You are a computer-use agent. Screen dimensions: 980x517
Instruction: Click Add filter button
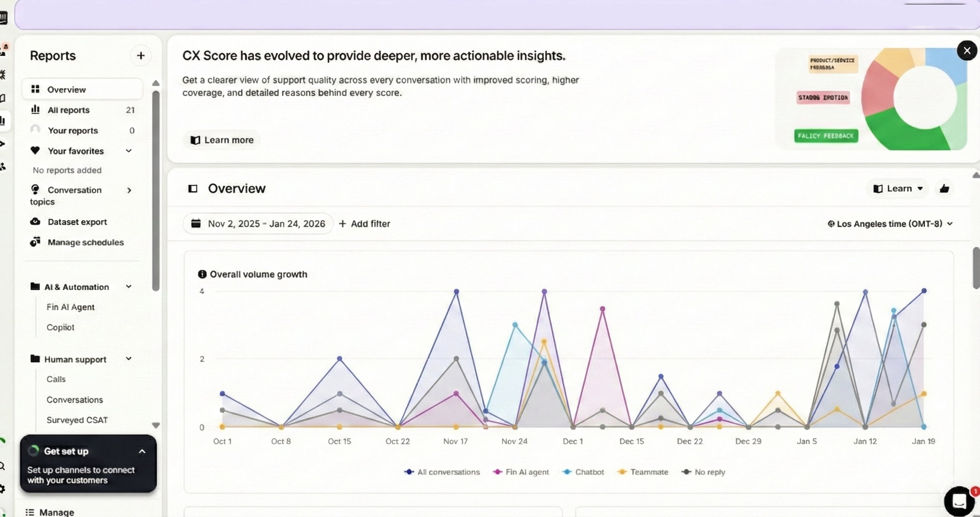[364, 224]
